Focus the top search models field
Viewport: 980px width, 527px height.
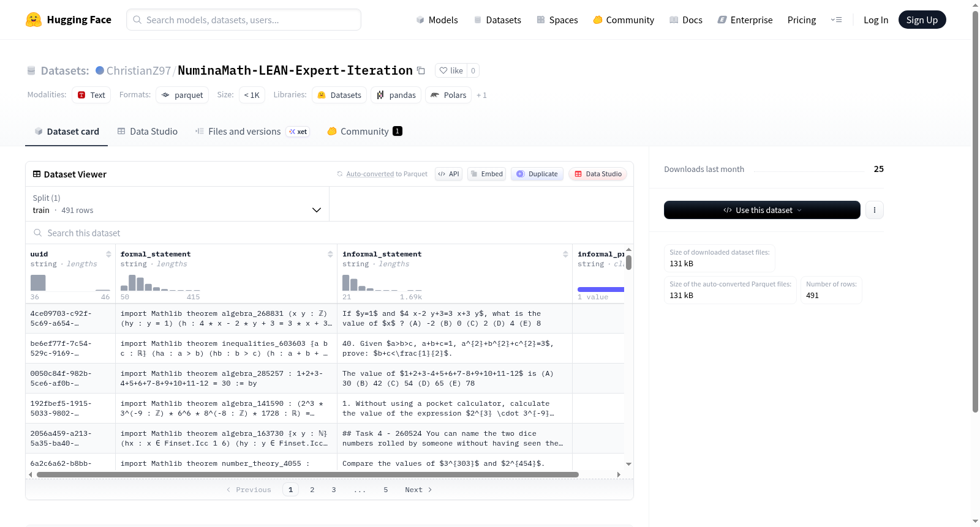[x=244, y=20]
